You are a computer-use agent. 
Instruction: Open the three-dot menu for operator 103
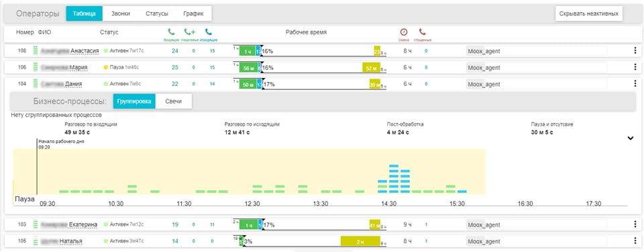635,224
